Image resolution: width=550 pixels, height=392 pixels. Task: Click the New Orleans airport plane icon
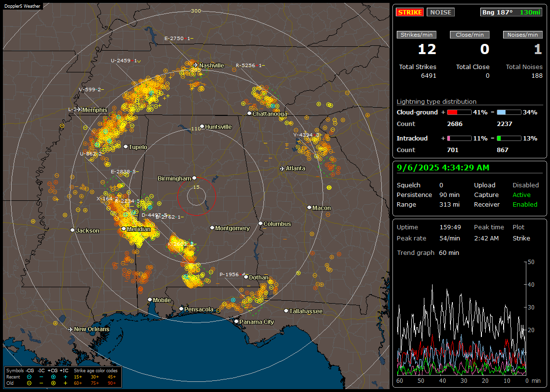point(71,329)
